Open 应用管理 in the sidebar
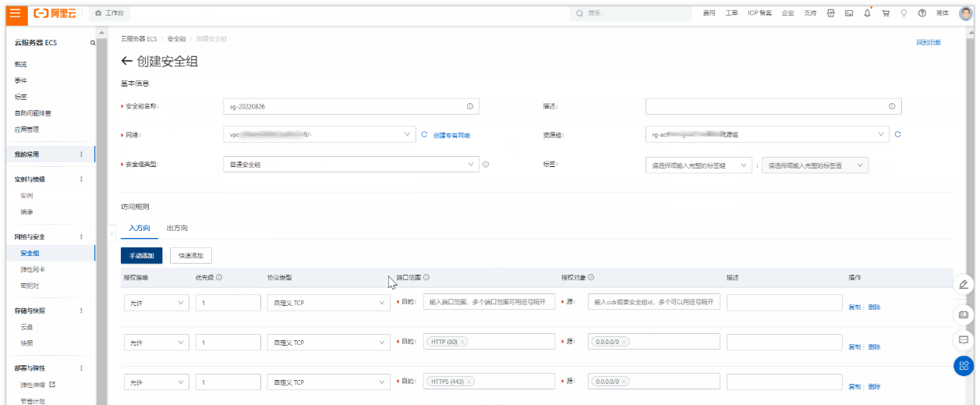980x405 pixels. 27,130
